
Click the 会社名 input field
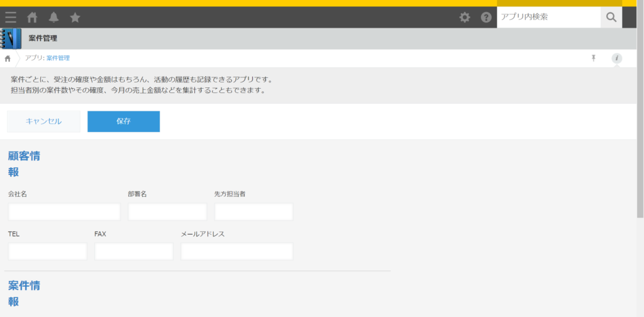[x=65, y=212]
